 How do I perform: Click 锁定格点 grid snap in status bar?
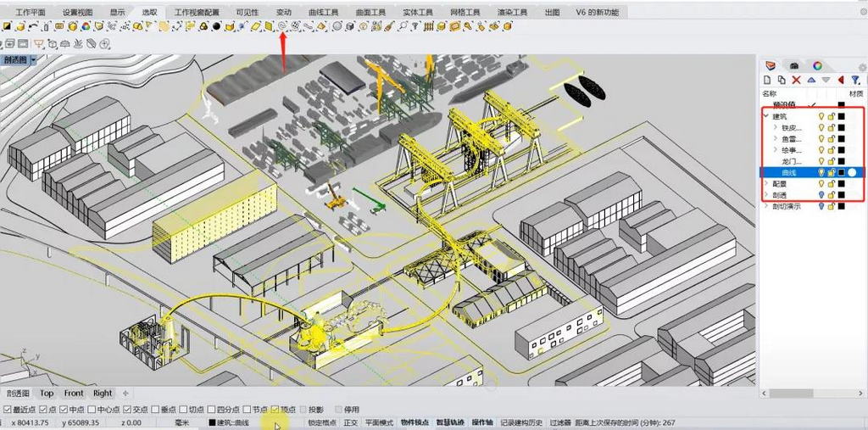[321, 422]
